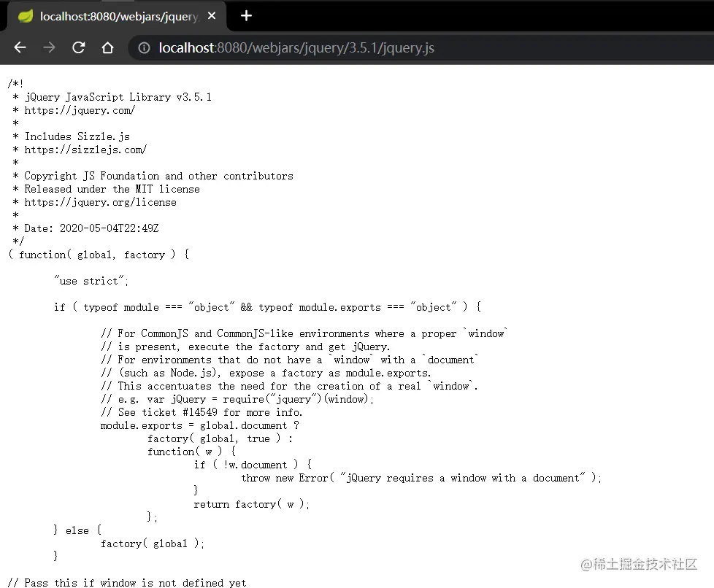Click the 'if ( typeof module === "object"' line
The width and height of the screenshot is (714, 588).
[268, 307]
